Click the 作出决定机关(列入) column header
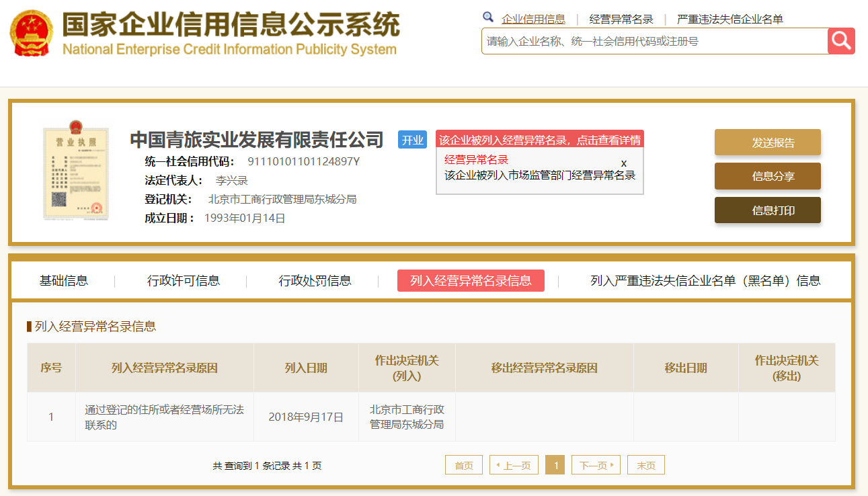Image resolution: width=868 pixels, height=496 pixels. [407, 368]
